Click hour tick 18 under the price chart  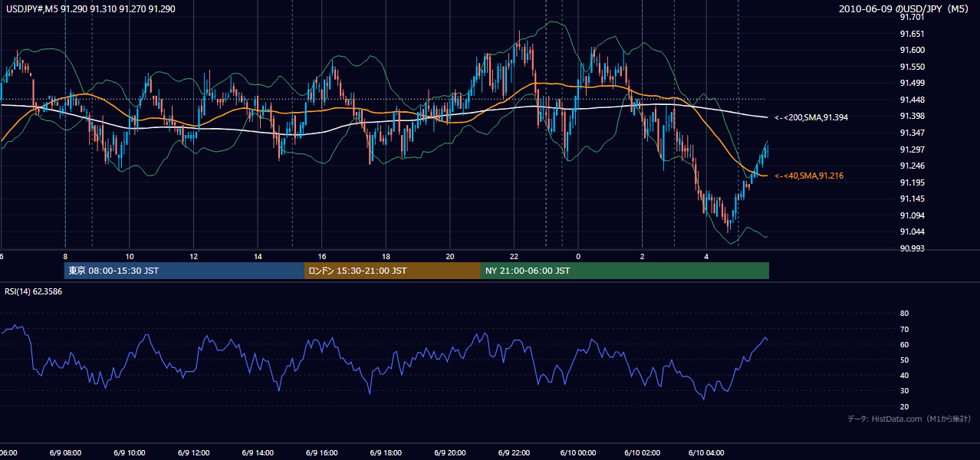coord(386,256)
